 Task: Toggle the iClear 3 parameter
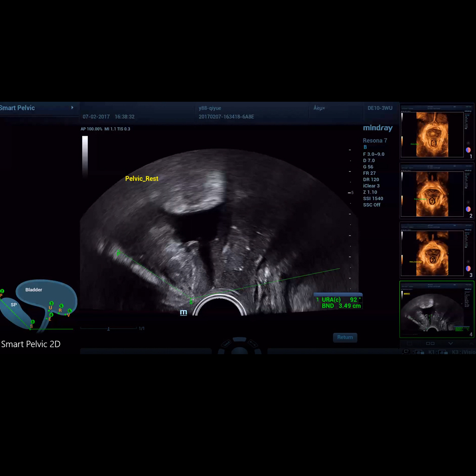pyautogui.click(x=371, y=185)
